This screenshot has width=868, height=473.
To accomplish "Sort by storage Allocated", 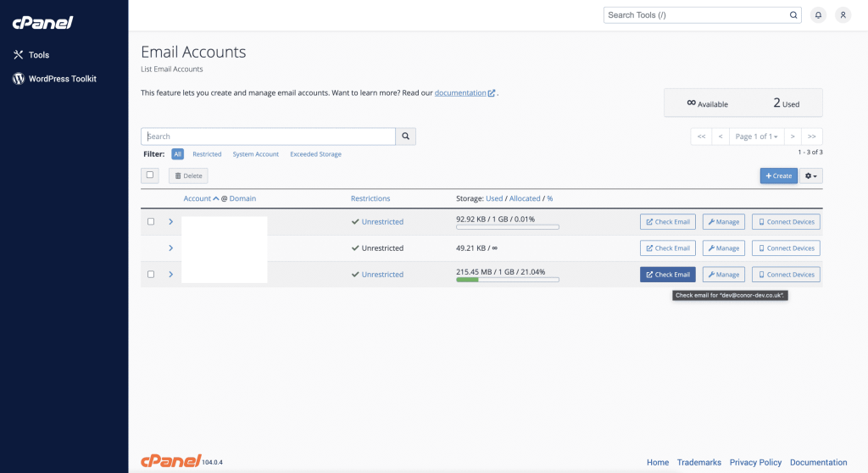I will pos(524,198).
